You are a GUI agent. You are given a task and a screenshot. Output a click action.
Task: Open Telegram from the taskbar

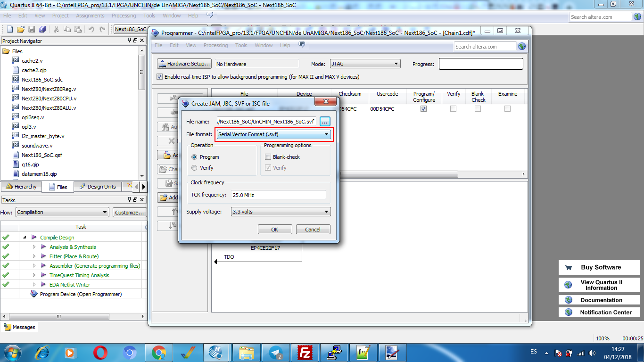[x=276, y=352]
